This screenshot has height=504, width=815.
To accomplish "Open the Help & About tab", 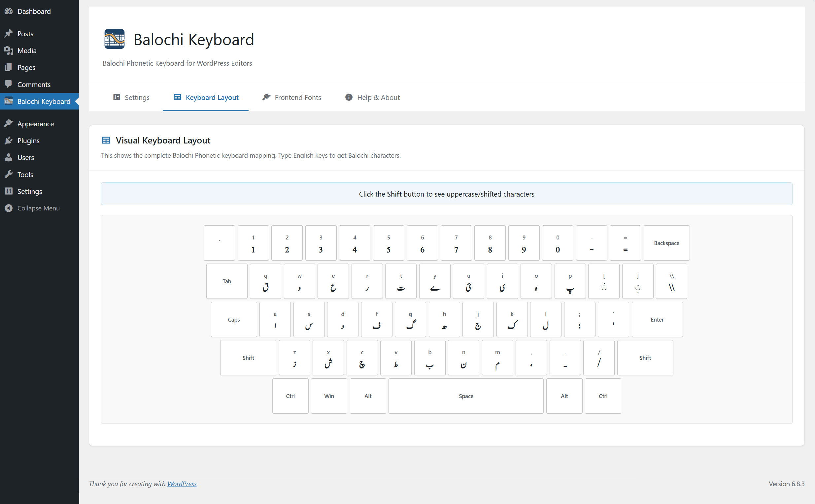I will click(x=372, y=97).
